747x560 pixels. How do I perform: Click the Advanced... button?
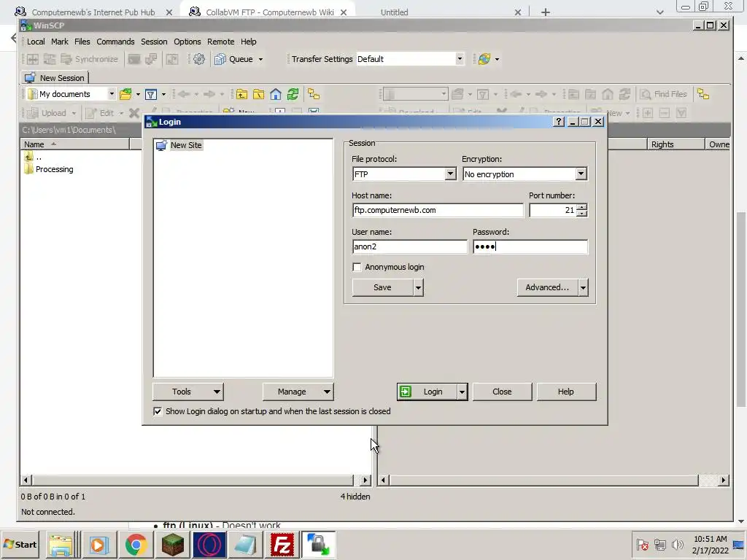point(547,287)
